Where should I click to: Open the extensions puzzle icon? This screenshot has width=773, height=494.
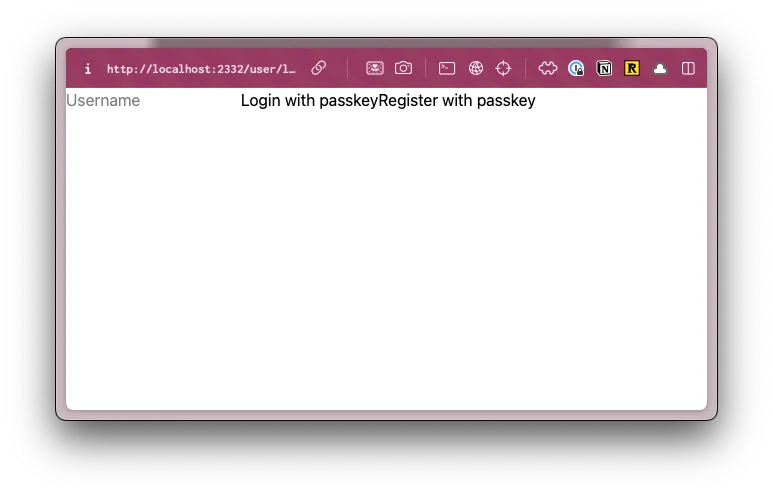(547, 68)
